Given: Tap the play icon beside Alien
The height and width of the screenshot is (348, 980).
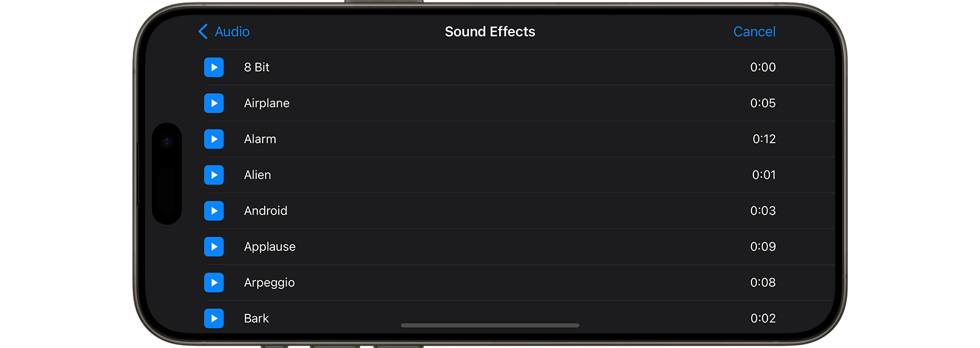Looking at the screenshot, I should coord(214,175).
